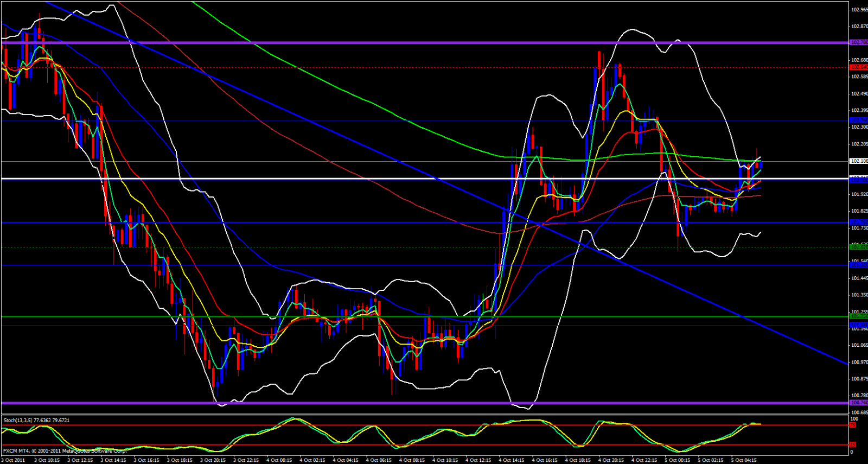Viewport: 868px width, 464px height.
Task: Click the 5 Oct 04:15 time marker
Action: [743, 460]
